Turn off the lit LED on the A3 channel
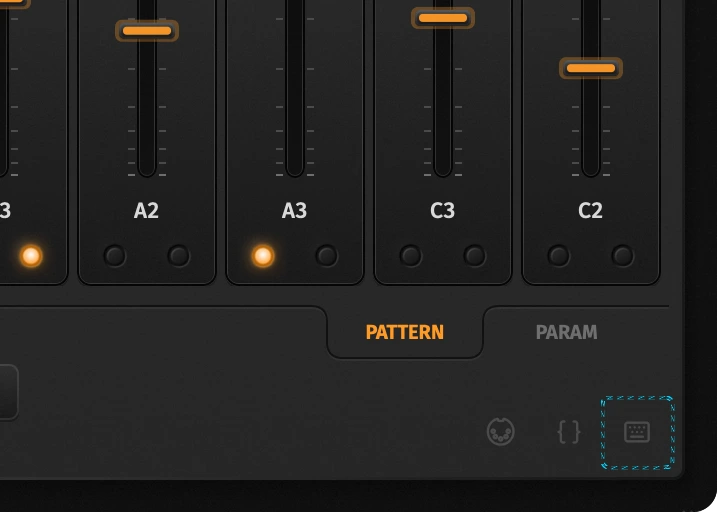717x512 pixels. pyautogui.click(x=263, y=256)
